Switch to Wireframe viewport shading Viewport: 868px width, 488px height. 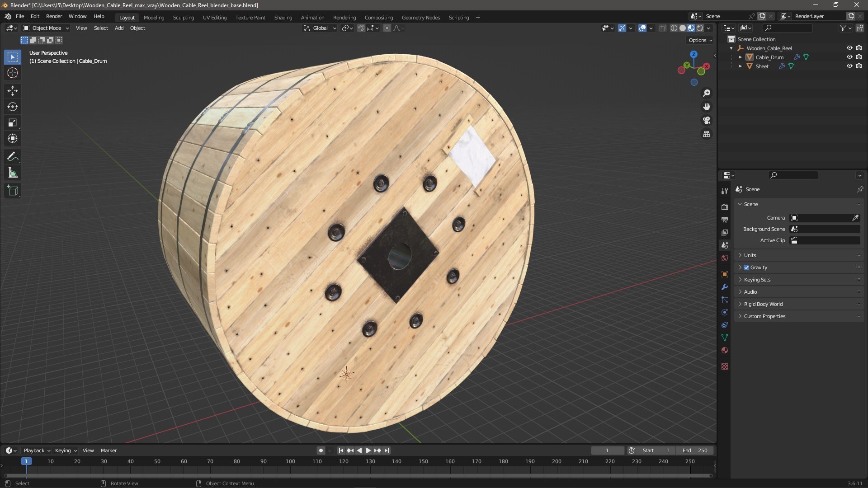[674, 28]
